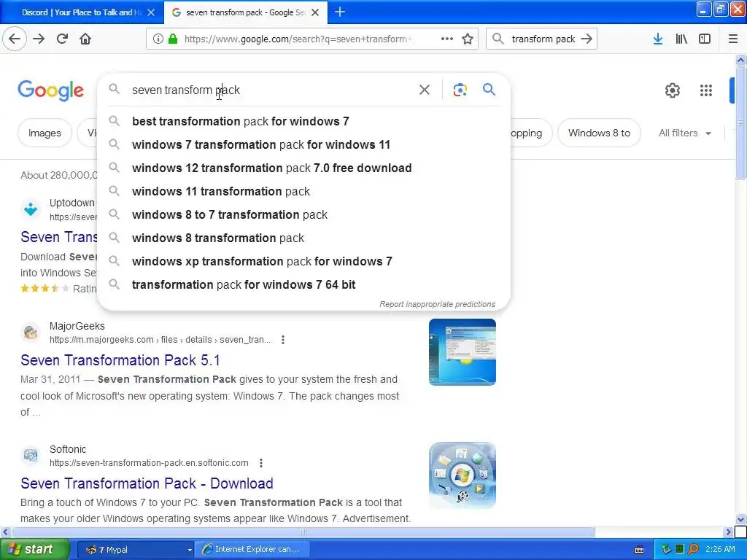Expand the 7 Mypal taskbar group arrow

point(190,550)
